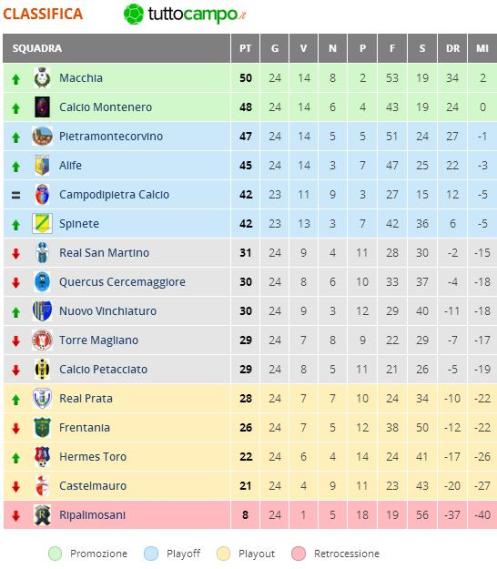497x569 pixels.
Task: Click the green Promozione legend swatch
Action: pos(55,554)
